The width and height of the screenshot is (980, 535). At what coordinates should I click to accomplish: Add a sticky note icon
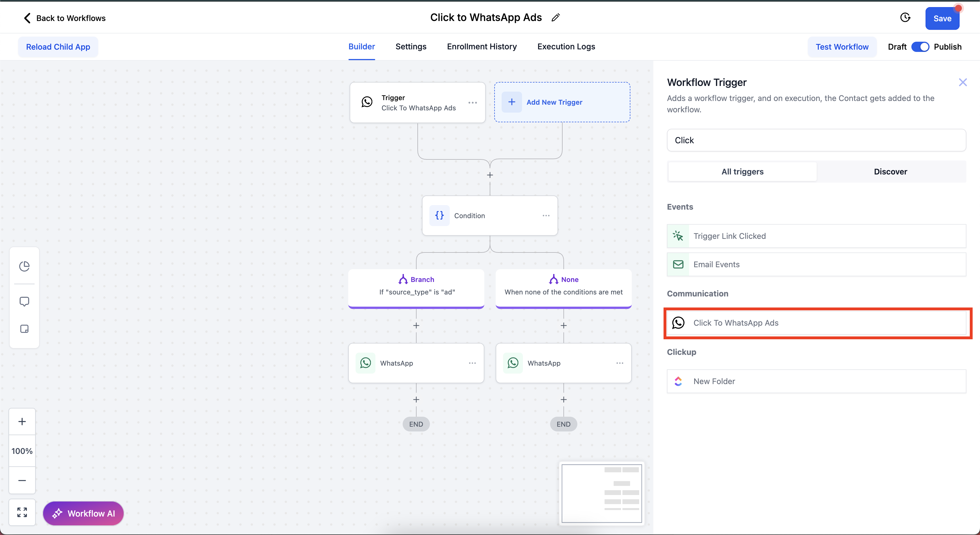coord(24,329)
